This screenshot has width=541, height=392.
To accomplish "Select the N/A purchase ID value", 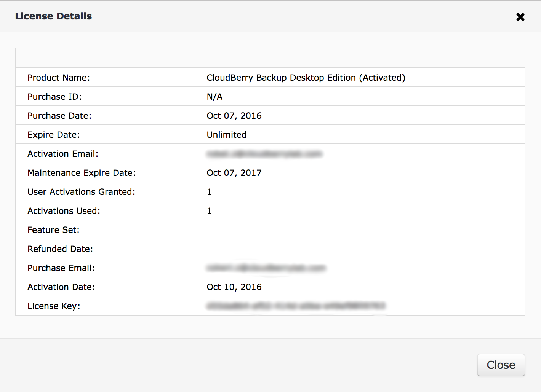I will tap(214, 97).
